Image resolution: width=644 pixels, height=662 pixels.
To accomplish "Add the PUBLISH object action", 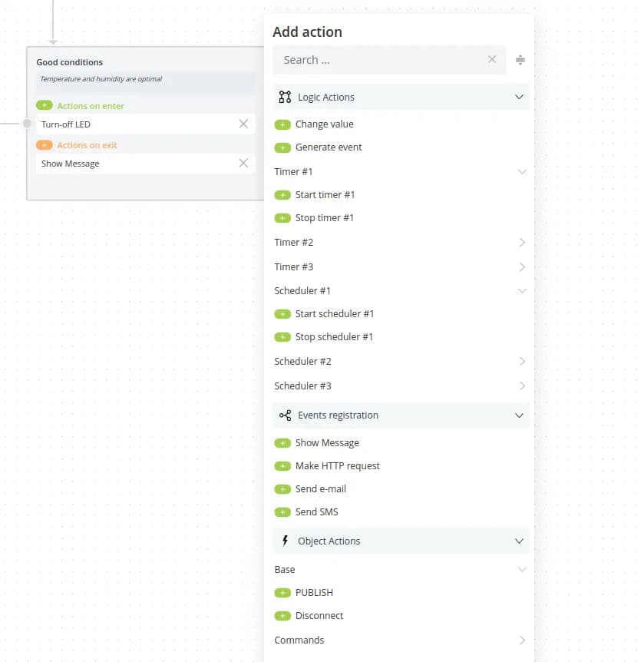I will point(282,593).
